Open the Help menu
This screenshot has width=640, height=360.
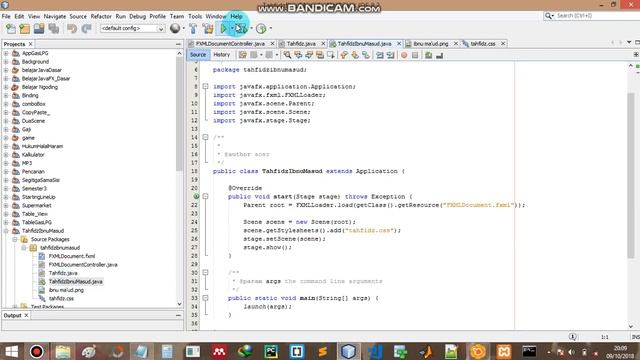[x=236, y=16]
